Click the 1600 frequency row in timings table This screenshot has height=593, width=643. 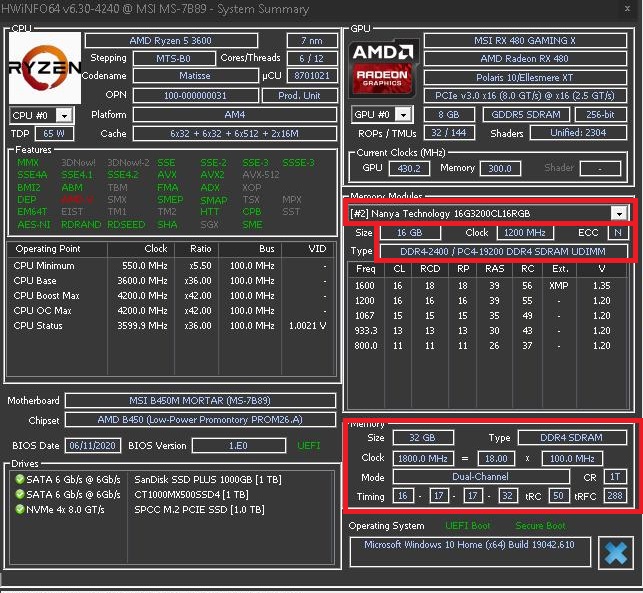(x=488, y=285)
